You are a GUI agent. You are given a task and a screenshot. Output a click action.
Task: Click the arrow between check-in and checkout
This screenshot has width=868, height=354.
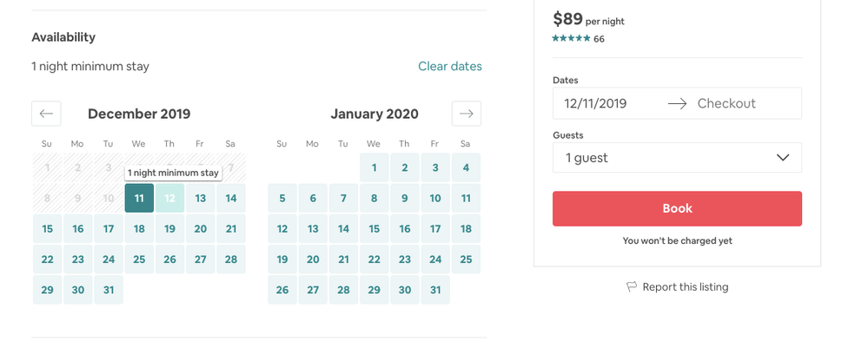click(677, 103)
